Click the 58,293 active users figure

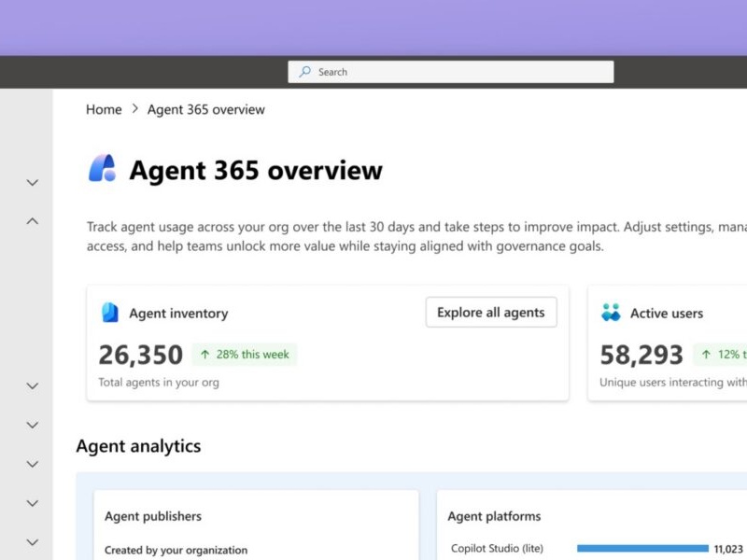pos(641,355)
